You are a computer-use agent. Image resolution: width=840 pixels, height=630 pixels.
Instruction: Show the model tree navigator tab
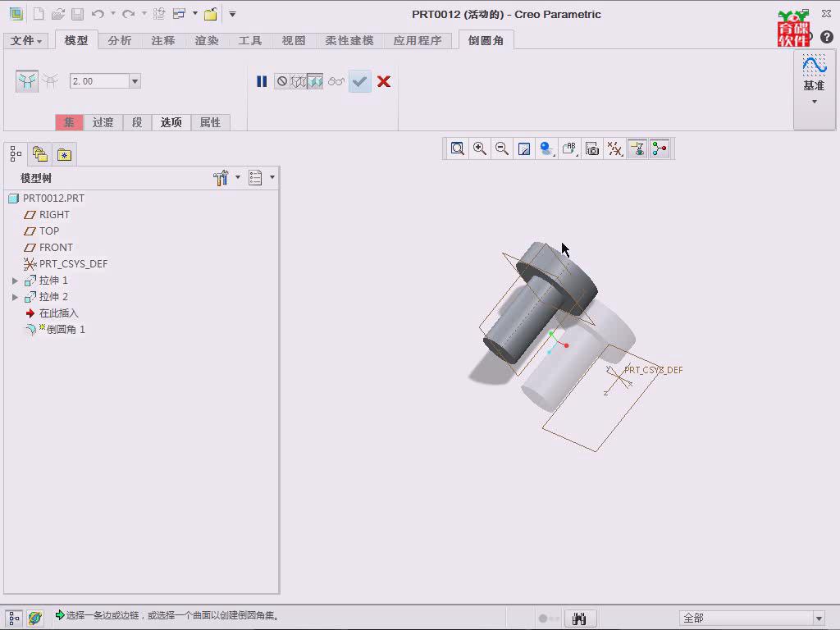coord(16,154)
